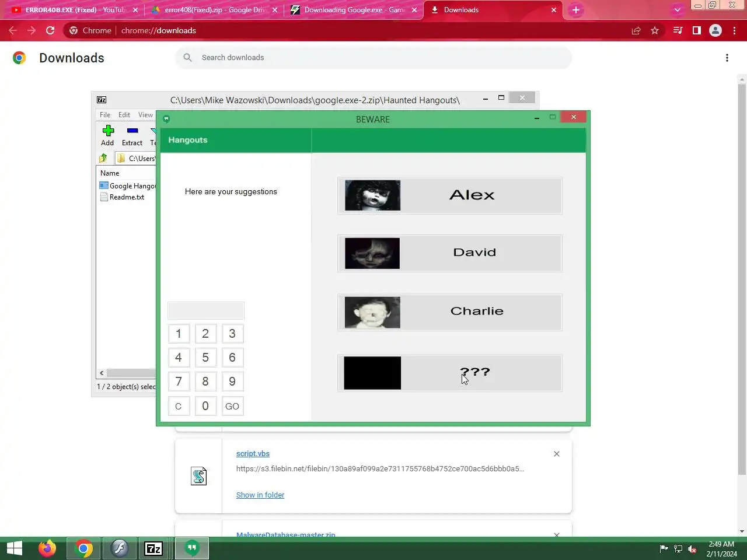Select Google Hangouts file in 7-Zip list
This screenshot has height=560, width=747.
128,186
